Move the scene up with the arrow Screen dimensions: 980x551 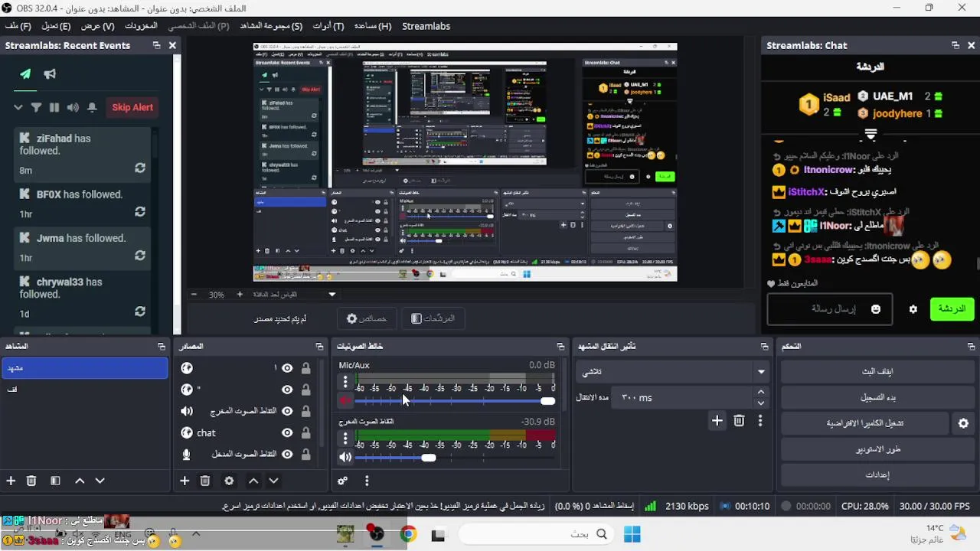click(80, 481)
